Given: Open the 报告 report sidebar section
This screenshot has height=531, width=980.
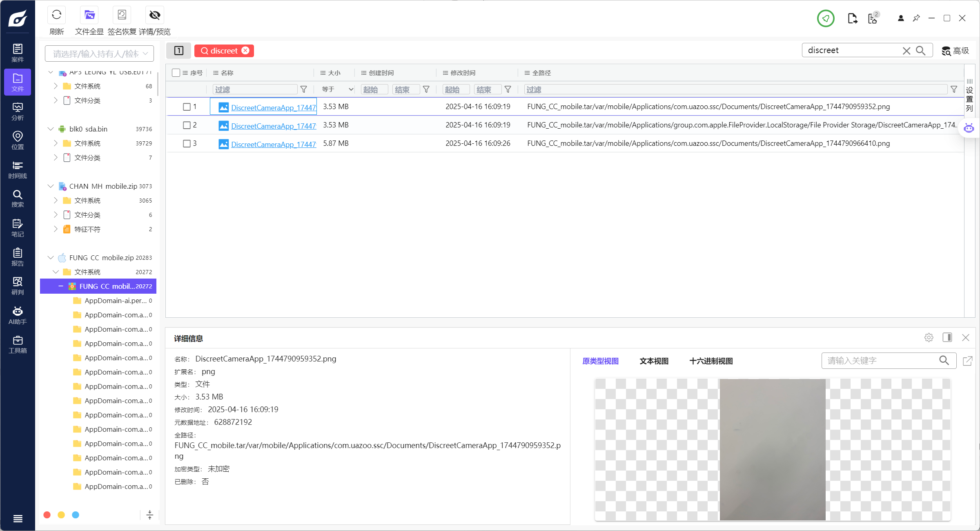Looking at the screenshot, I should [x=18, y=257].
